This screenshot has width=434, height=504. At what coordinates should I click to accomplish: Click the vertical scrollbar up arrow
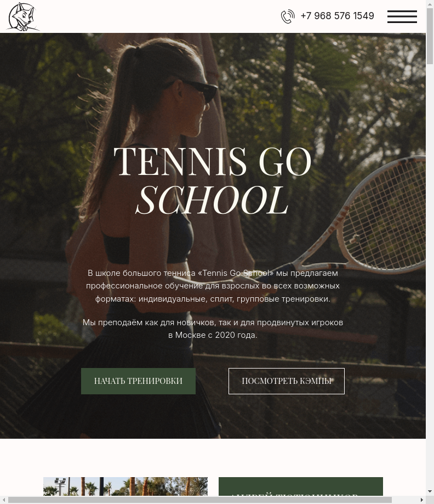click(430, 4)
